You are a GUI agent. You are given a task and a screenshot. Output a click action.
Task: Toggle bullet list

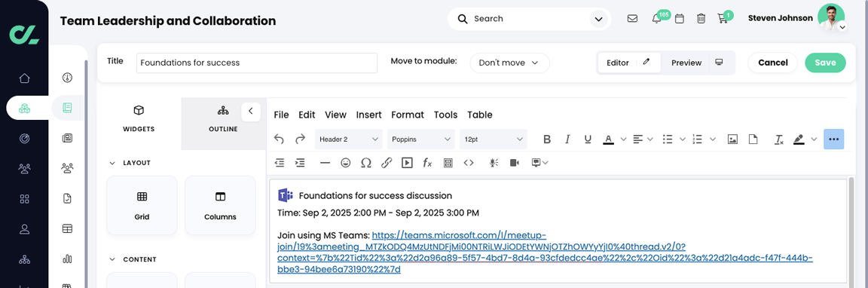tap(668, 139)
